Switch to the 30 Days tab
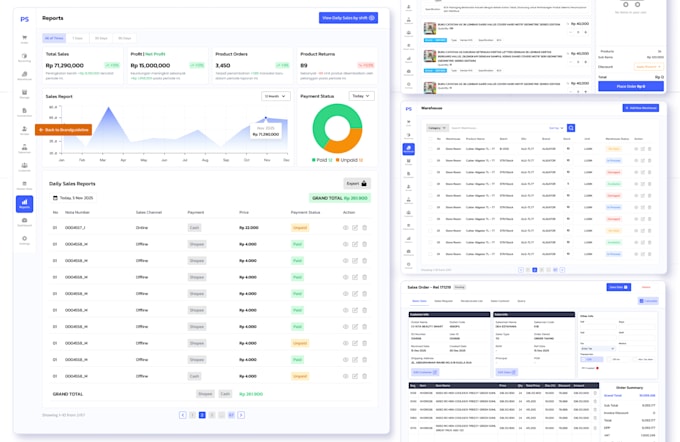 click(x=101, y=38)
